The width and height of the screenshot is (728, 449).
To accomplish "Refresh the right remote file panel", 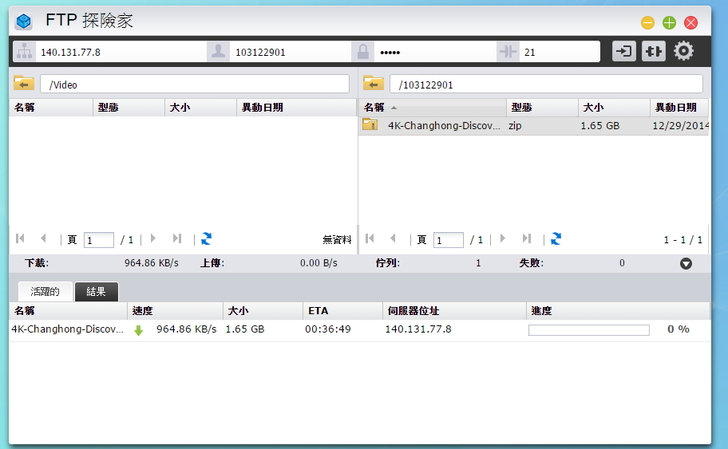I will pyautogui.click(x=556, y=239).
